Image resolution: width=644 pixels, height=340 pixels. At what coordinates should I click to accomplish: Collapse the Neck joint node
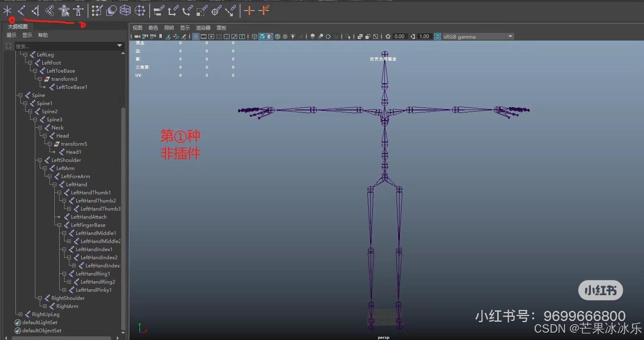[40, 127]
